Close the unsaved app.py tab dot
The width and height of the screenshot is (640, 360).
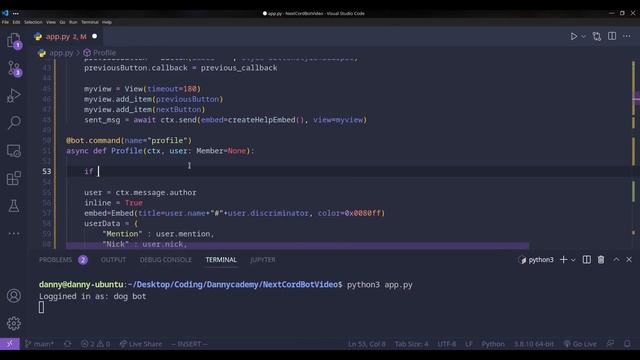94,36
